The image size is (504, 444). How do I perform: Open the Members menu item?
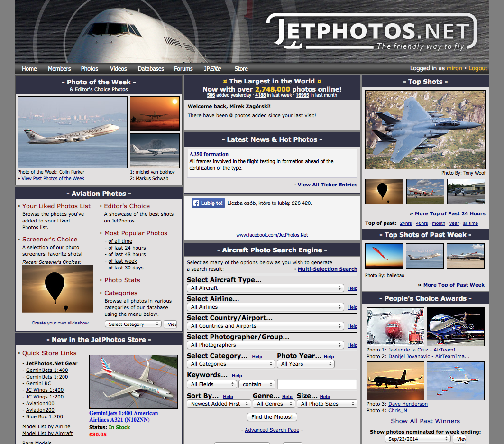pos(59,68)
